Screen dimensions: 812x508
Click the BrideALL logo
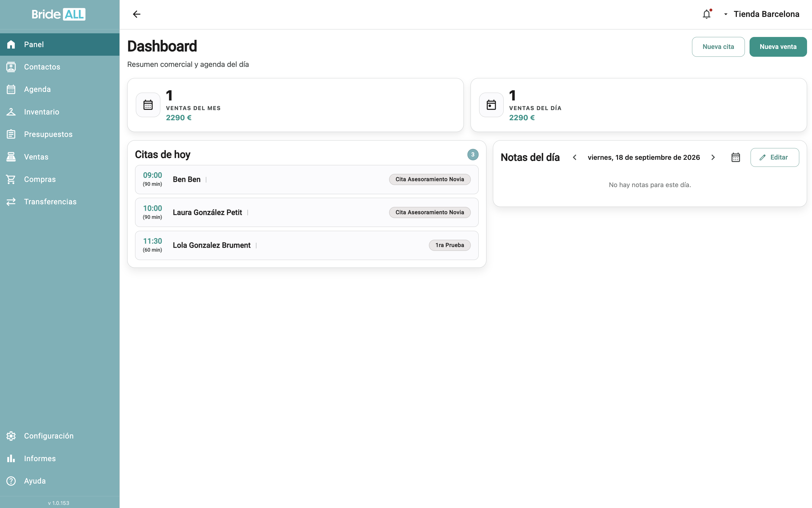pyautogui.click(x=59, y=14)
